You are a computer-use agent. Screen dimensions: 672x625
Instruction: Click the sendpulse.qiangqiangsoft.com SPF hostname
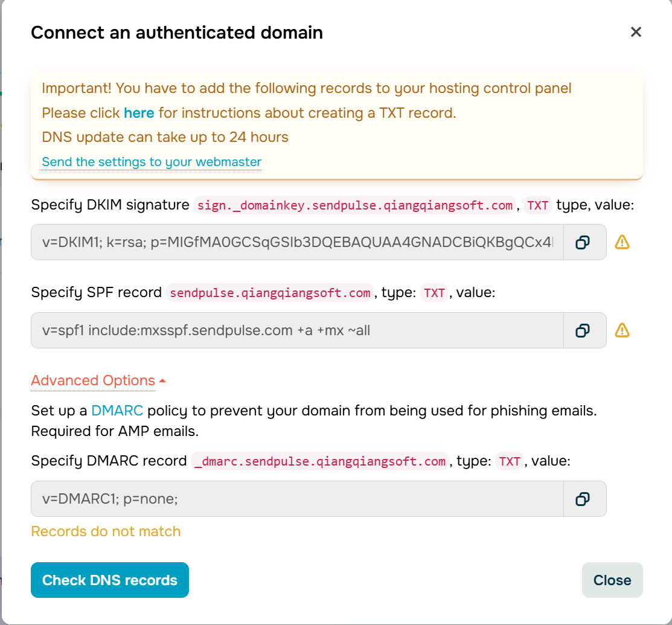point(270,293)
